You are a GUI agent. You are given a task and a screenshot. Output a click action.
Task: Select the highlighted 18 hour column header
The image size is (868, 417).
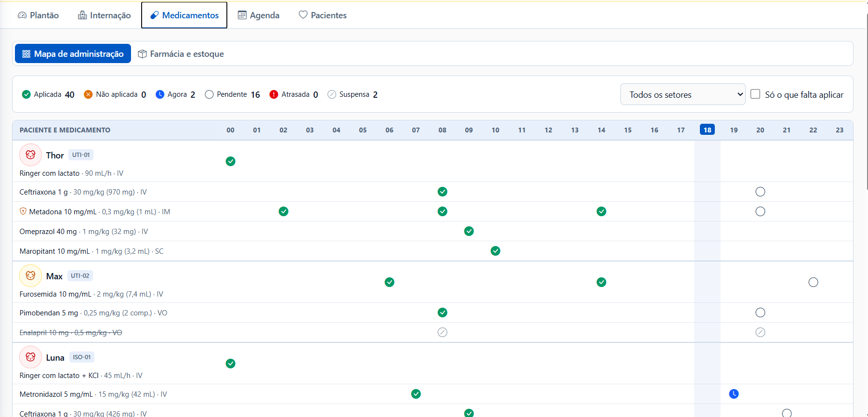click(708, 130)
